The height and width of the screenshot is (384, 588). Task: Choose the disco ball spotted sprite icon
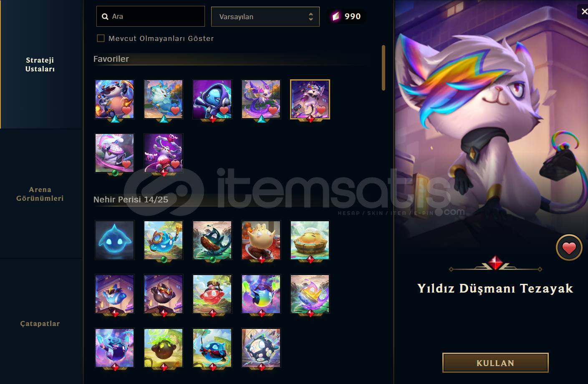point(261,348)
